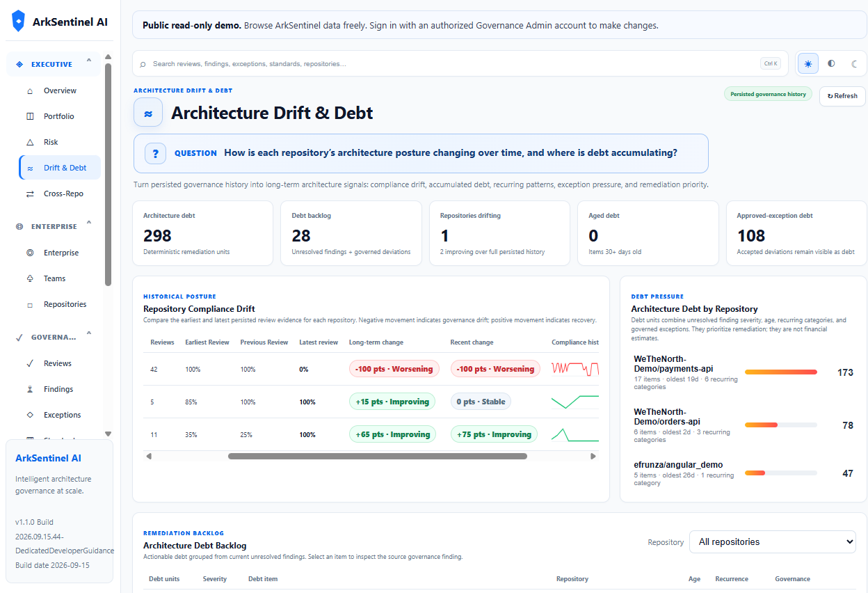Image resolution: width=868 pixels, height=593 pixels.
Task: Click the orders-api debt bar
Action: pyautogui.click(x=781, y=425)
